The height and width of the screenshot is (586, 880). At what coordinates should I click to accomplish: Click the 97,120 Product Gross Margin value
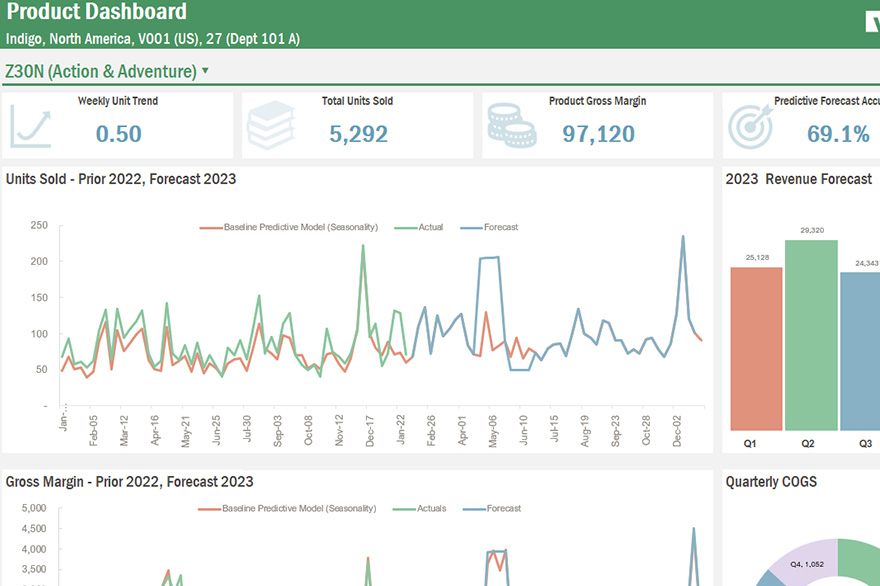(x=598, y=134)
